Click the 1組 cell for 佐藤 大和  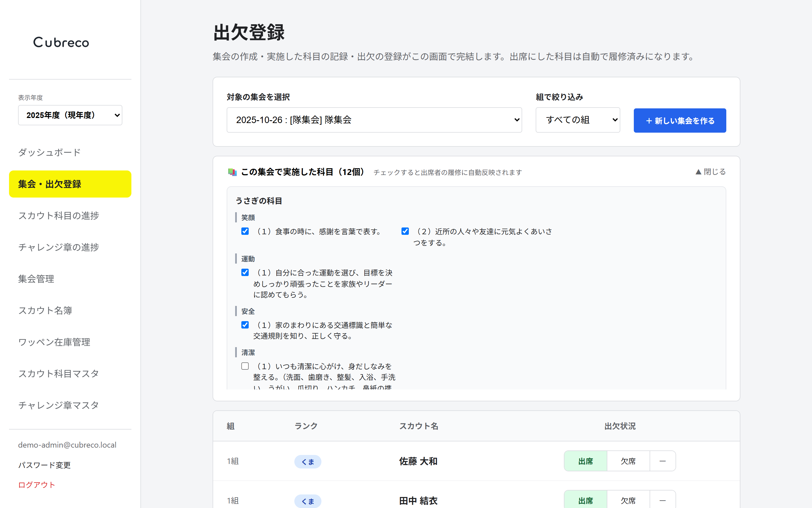pos(233,461)
